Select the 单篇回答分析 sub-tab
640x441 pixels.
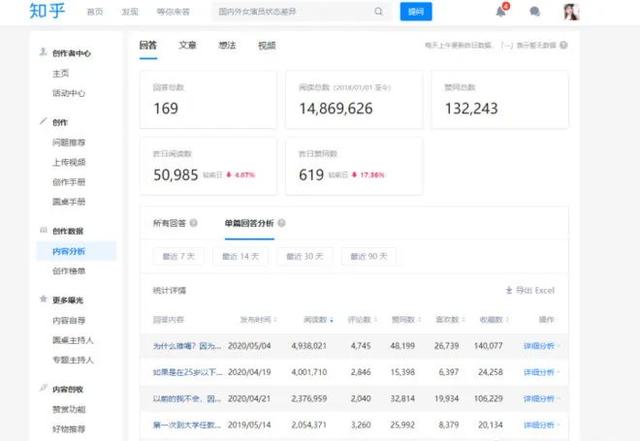click(x=249, y=223)
